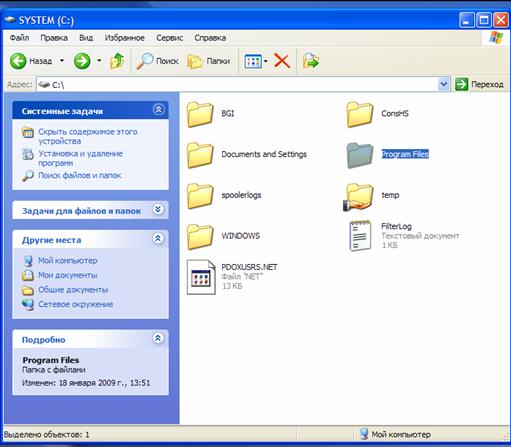Open the Forward history dropdown arrow
Viewport: 511px width, 447px height.
coord(99,61)
